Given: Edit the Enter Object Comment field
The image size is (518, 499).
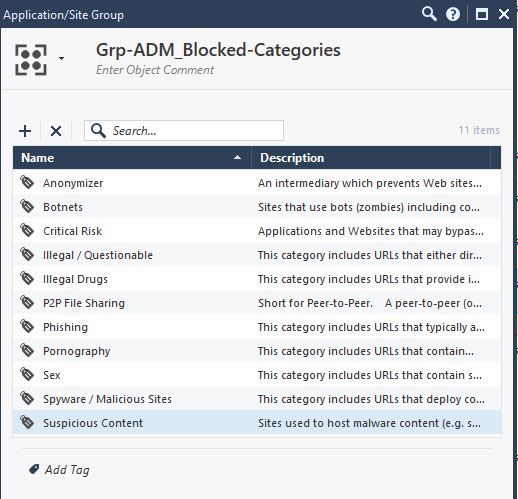Looking at the screenshot, I should pos(155,70).
